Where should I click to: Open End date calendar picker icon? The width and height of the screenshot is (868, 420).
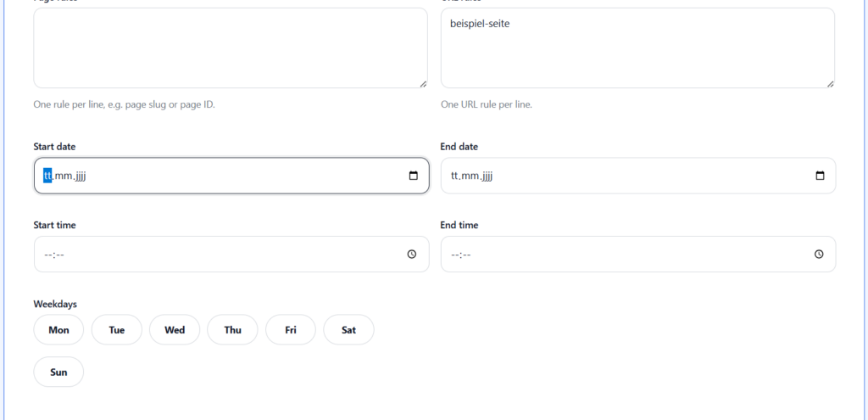pos(820,176)
